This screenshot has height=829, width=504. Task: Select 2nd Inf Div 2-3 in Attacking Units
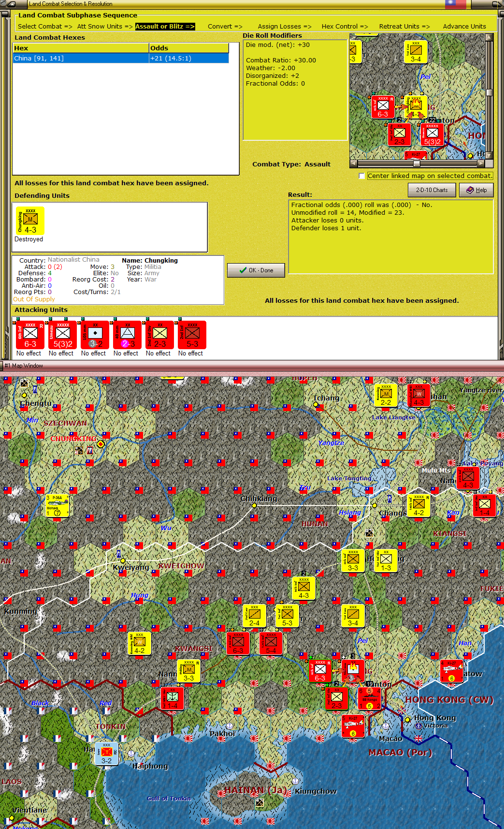(160, 335)
